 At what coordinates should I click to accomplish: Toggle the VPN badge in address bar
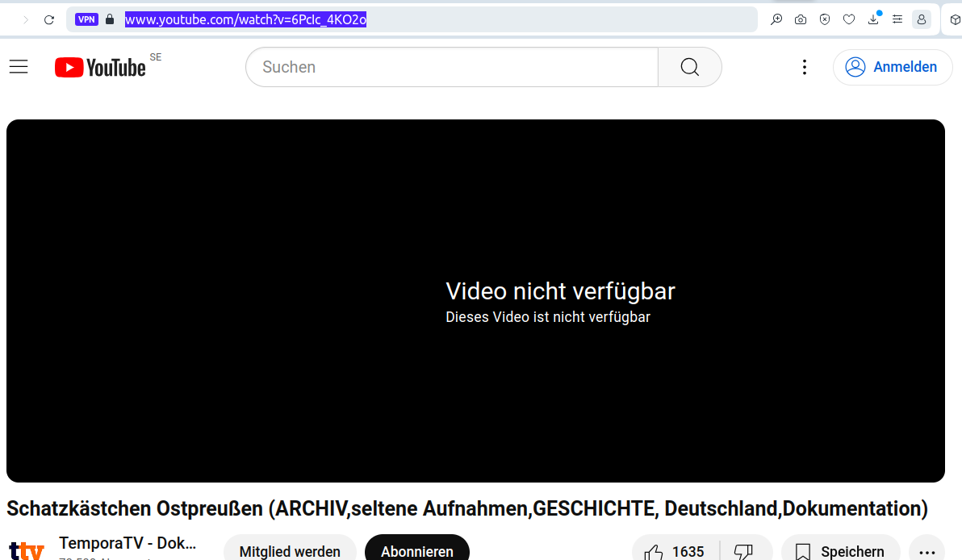point(86,19)
